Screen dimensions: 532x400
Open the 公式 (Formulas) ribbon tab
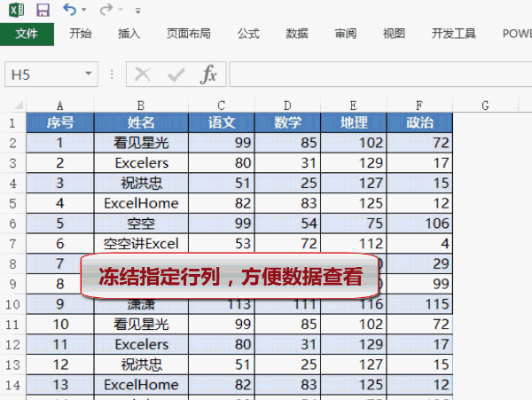pyautogui.click(x=248, y=34)
